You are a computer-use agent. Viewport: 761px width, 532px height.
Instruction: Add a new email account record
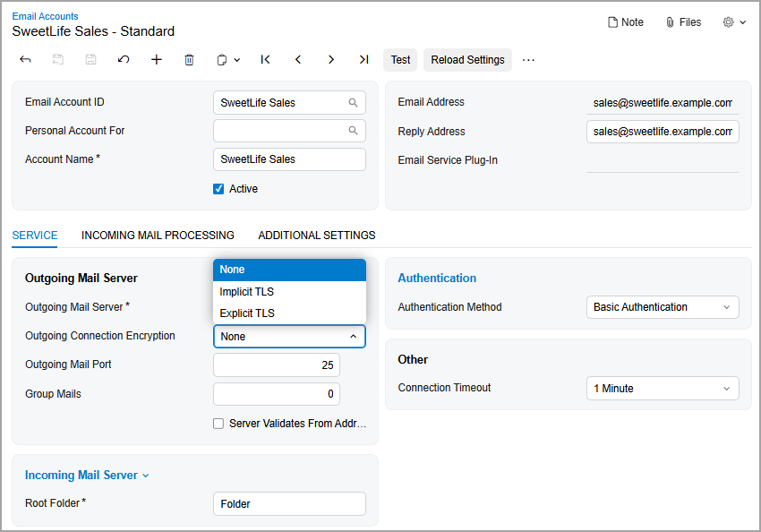click(157, 60)
